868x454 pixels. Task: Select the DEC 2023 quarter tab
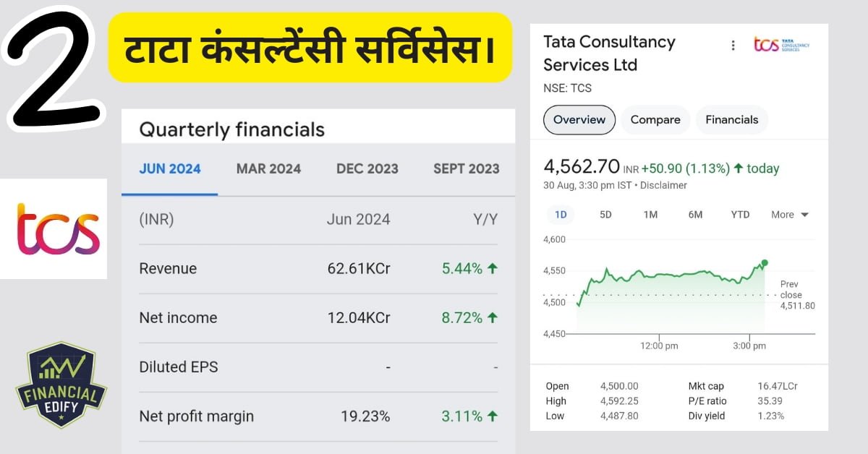click(367, 168)
